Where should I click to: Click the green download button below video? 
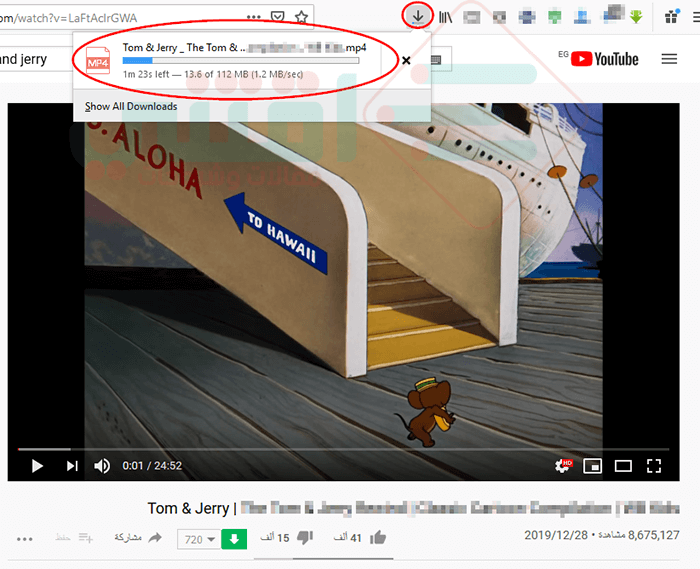(x=234, y=539)
